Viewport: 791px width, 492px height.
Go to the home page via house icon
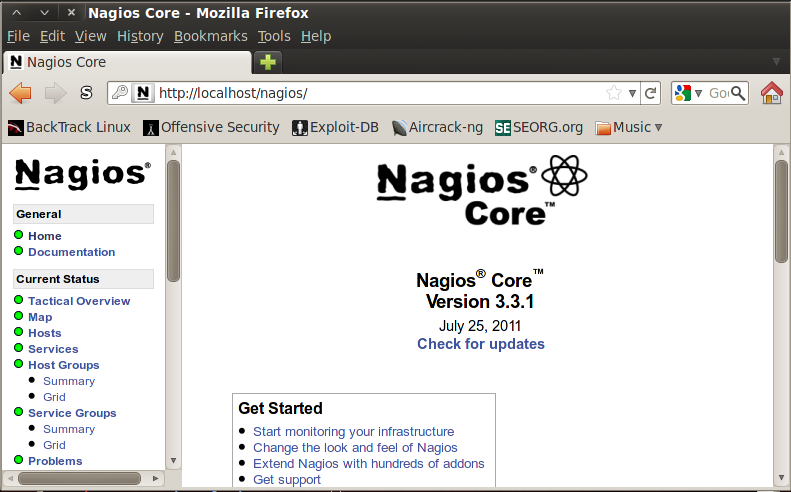click(771, 93)
